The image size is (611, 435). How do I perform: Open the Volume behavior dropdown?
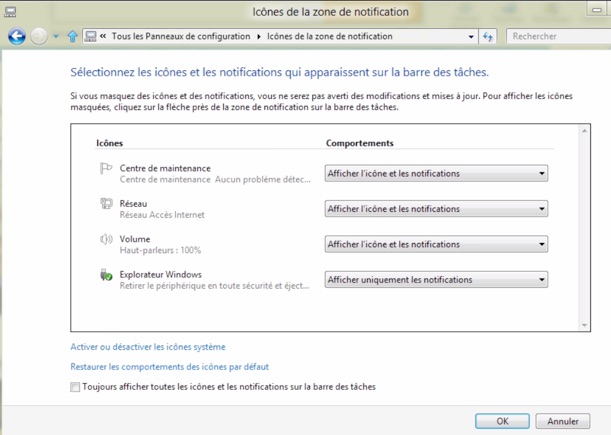tap(436, 244)
